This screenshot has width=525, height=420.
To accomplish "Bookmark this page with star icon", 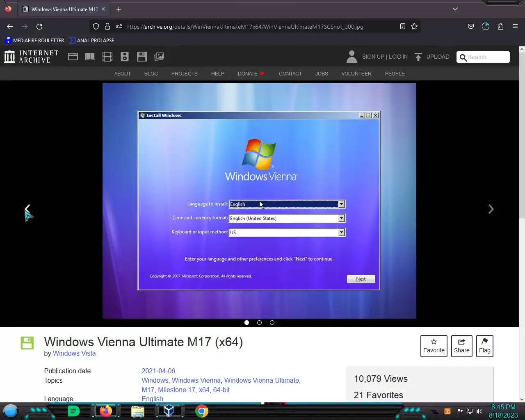I will pos(414,26).
